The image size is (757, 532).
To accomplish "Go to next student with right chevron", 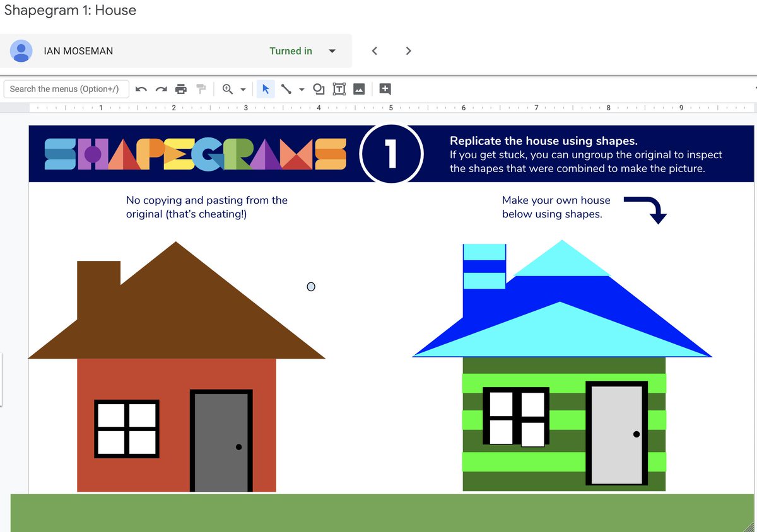I will point(408,50).
